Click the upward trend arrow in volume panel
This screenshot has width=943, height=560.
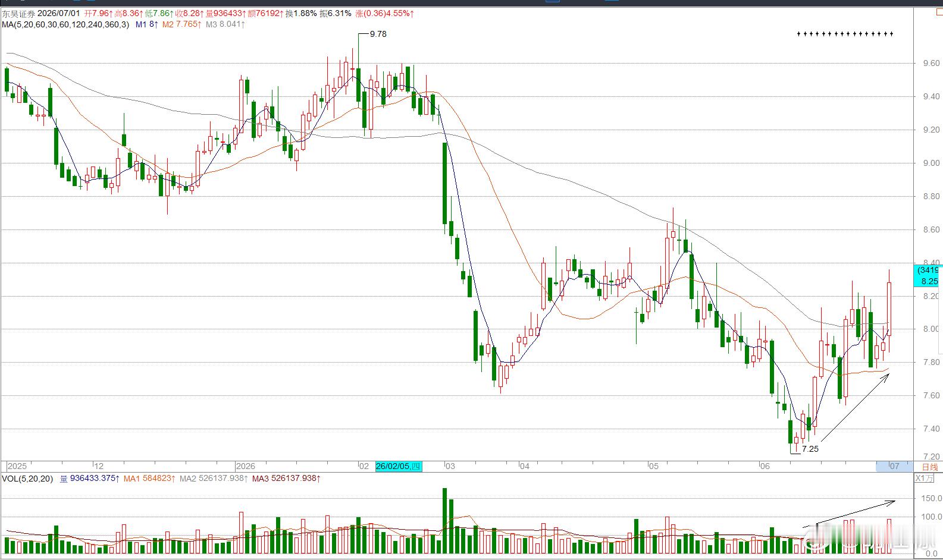pos(849,514)
